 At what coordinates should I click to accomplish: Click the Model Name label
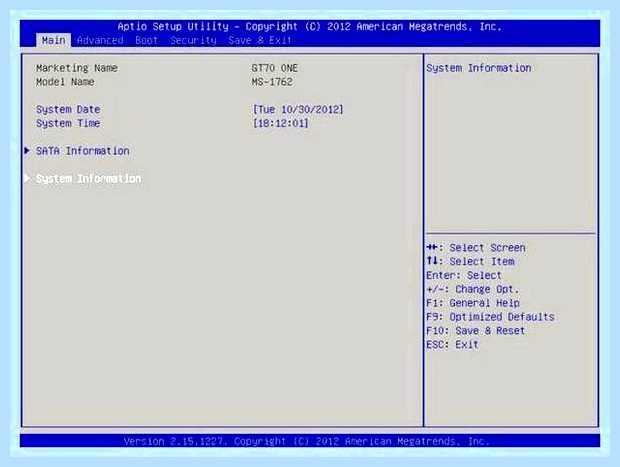[65, 82]
